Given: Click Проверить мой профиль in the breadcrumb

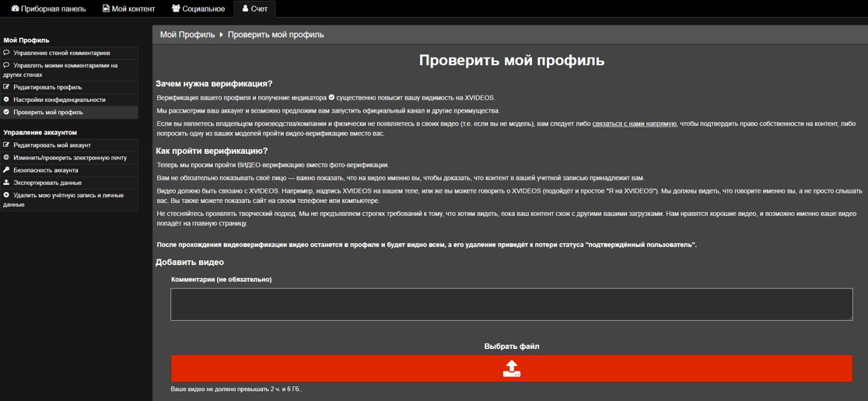Looking at the screenshot, I should point(275,35).
